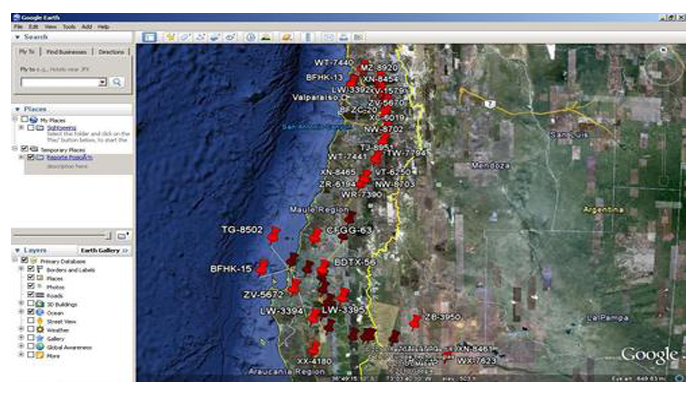The width and height of the screenshot is (700, 400).
Task: Adjust the Places opacity slider handle
Action: pyautogui.click(x=108, y=235)
